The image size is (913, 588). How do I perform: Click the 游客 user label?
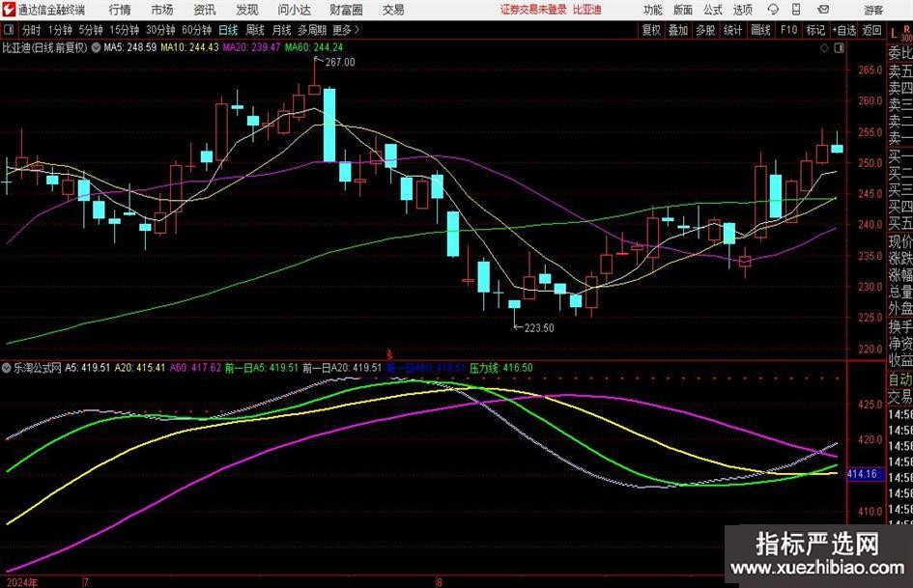[873, 10]
